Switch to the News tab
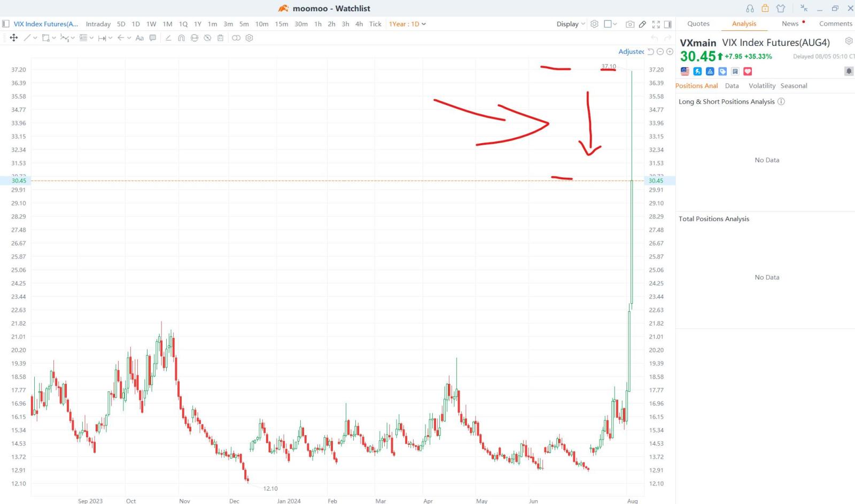The width and height of the screenshot is (855, 504). pos(790,23)
